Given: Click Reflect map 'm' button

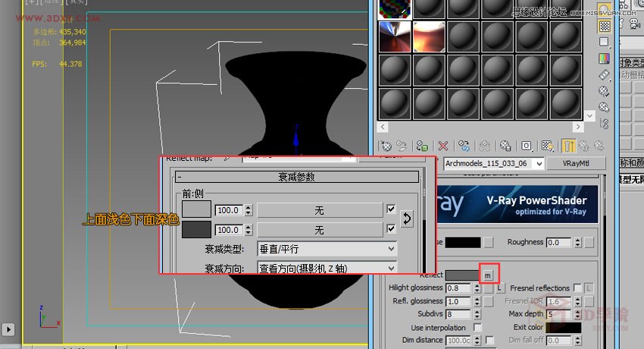Looking at the screenshot, I should (487, 275).
